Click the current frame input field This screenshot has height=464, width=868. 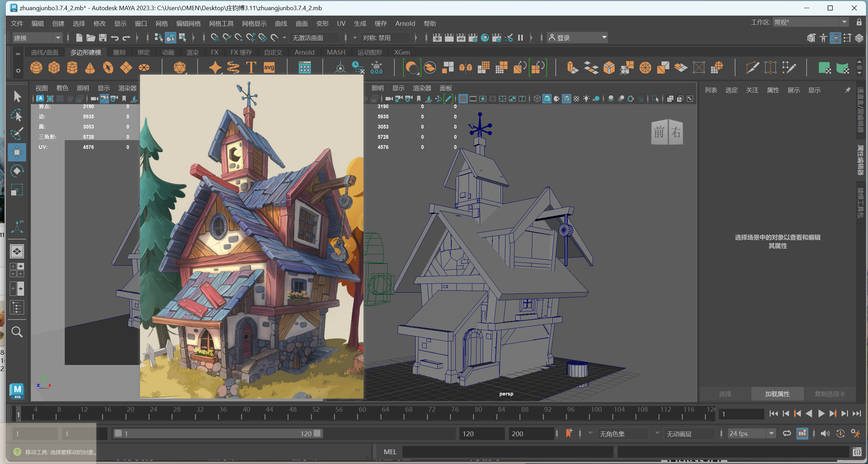[x=741, y=414]
